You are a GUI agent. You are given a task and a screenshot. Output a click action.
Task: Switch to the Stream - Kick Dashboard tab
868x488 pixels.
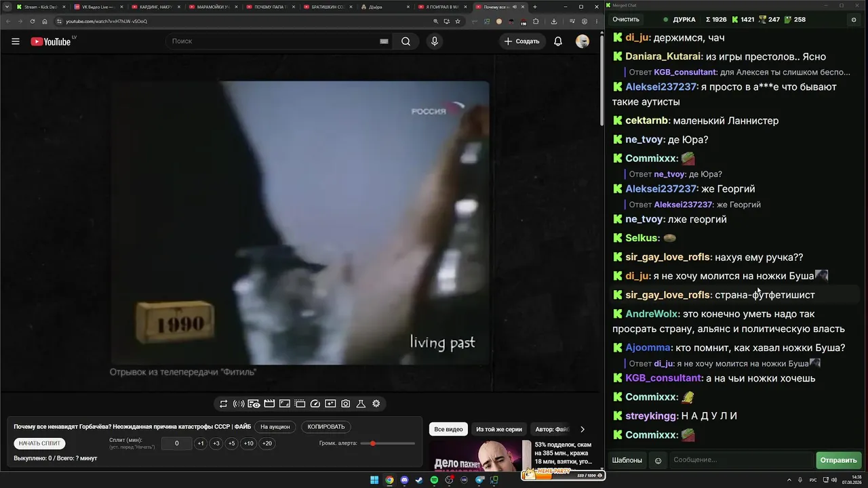[41, 7]
